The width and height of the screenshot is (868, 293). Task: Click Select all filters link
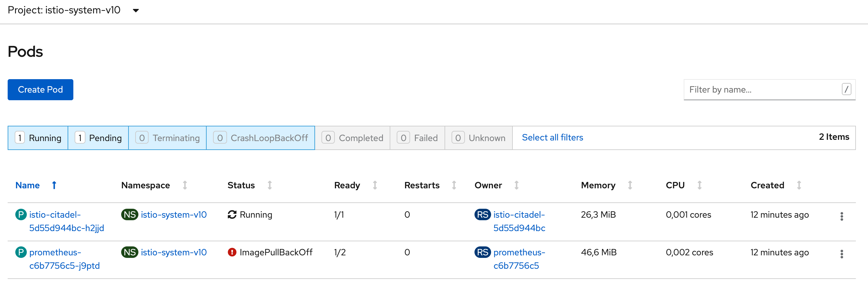(x=552, y=138)
